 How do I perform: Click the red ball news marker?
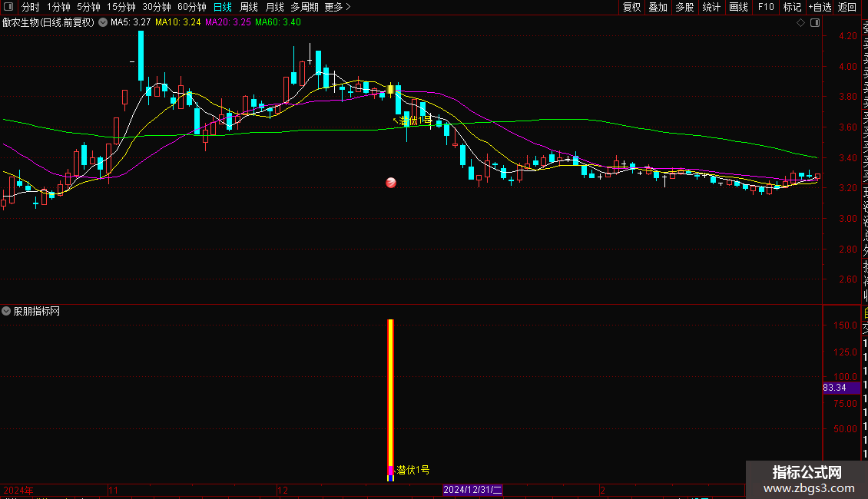[391, 183]
